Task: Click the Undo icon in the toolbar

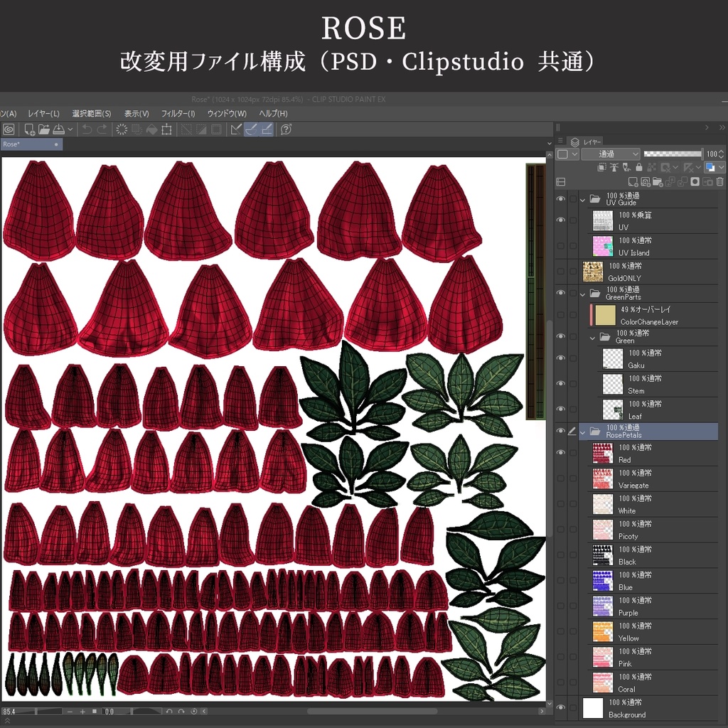Action: [x=86, y=129]
